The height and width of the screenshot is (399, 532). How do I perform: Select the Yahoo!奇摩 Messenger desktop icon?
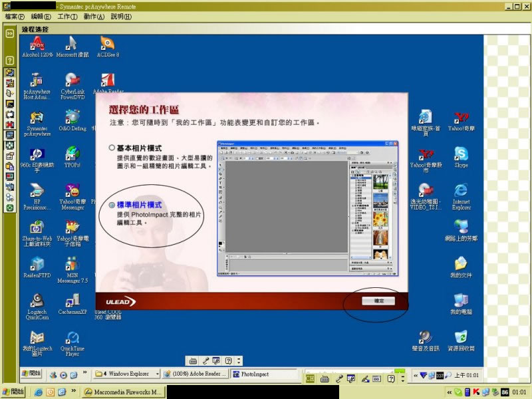[x=72, y=196]
